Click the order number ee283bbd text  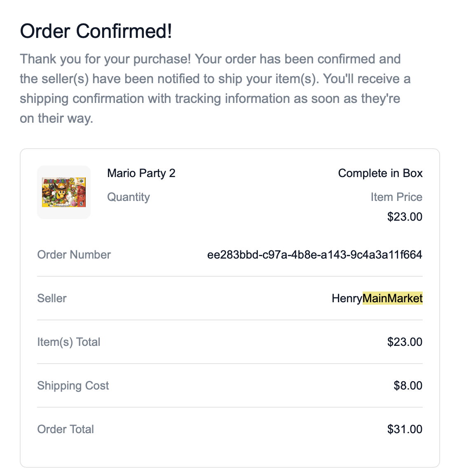[x=314, y=254]
